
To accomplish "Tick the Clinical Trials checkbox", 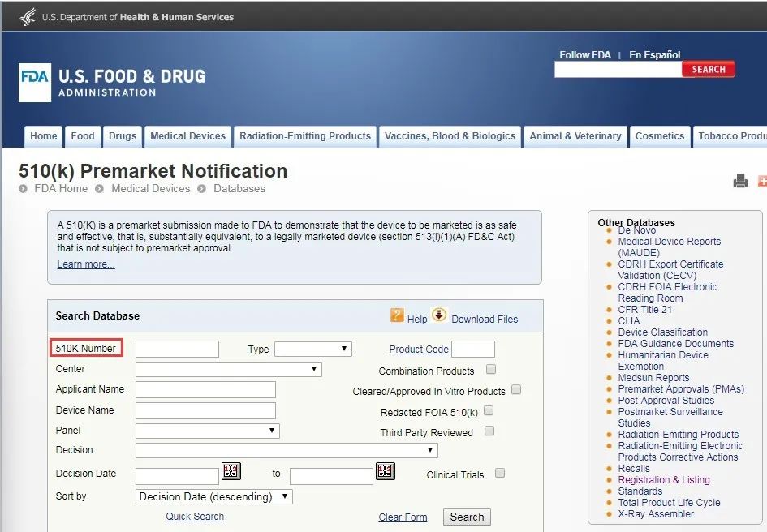I will (x=500, y=474).
